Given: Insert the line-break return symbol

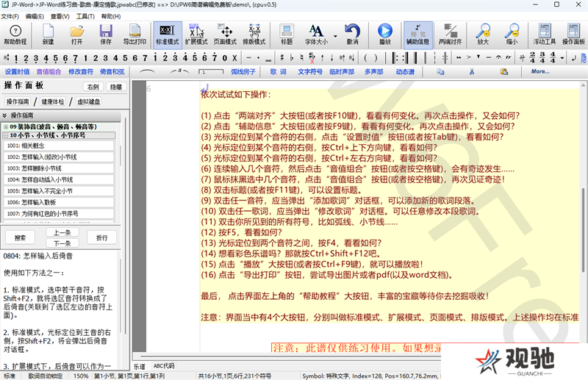Looking at the screenshot, I should point(574,57).
